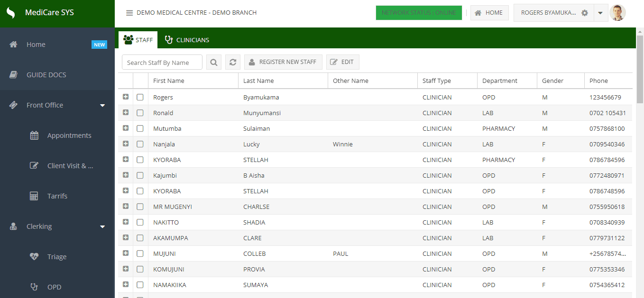Collapse the Front Office sidebar section

click(102, 105)
